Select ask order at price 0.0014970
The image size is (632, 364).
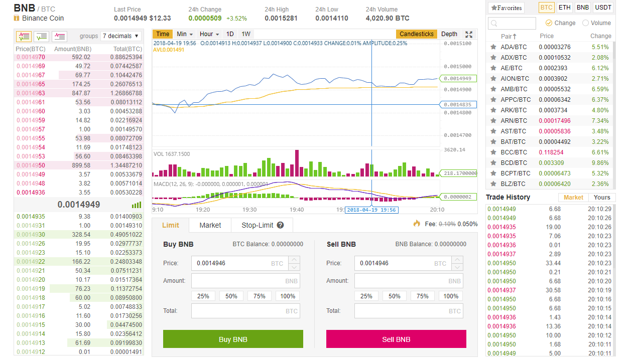[79, 57]
